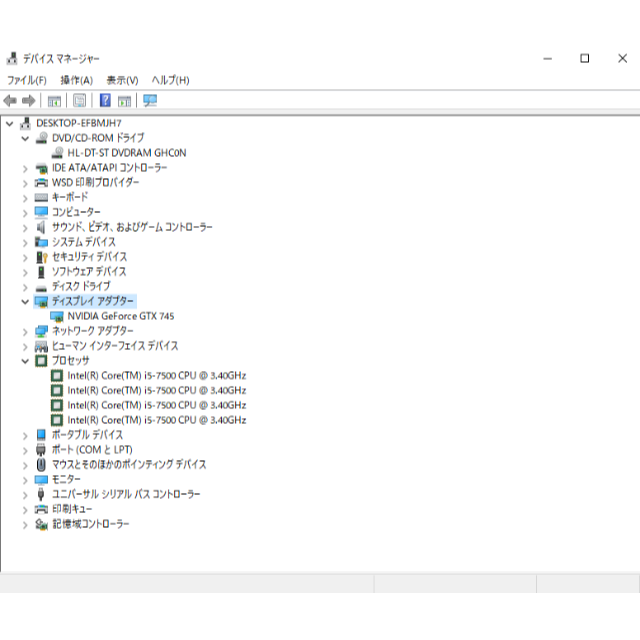Image resolution: width=640 pixels, height=640 pixels.
Task: Click the キーボード keyboard icon
Action: click(x=41, y=198)
